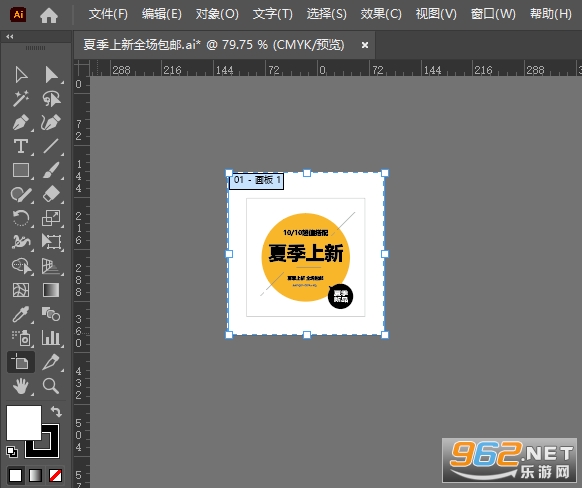This screenshot has height=488, width=582.
Task: Open the 文字(T) menu
Action: (272, 14)
